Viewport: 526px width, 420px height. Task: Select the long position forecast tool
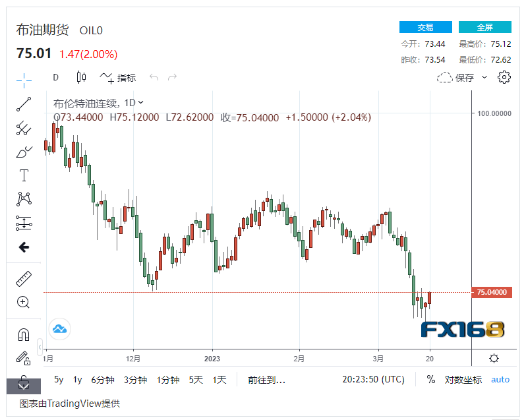pyautogui.click(x=24, y=223)
